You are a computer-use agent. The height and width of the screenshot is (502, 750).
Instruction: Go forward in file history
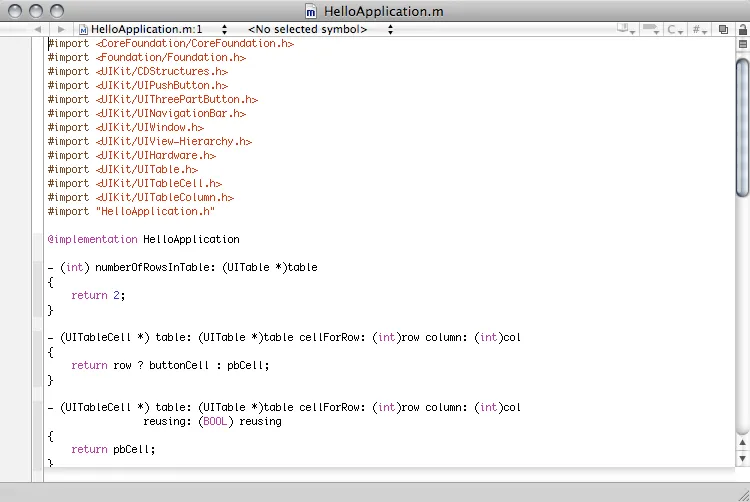[x=61, y=29]
